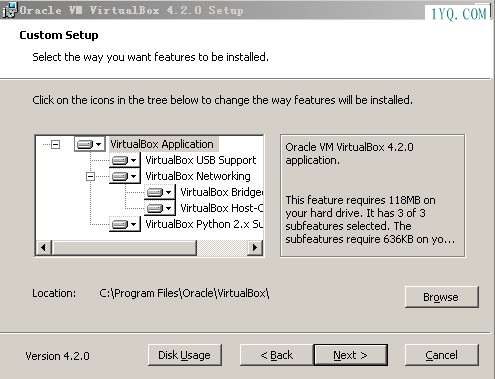Open VirtualBox Python 2.x feature icon dropdown
The width and height of the screenshot is (495, 379).
click(125, 224)
